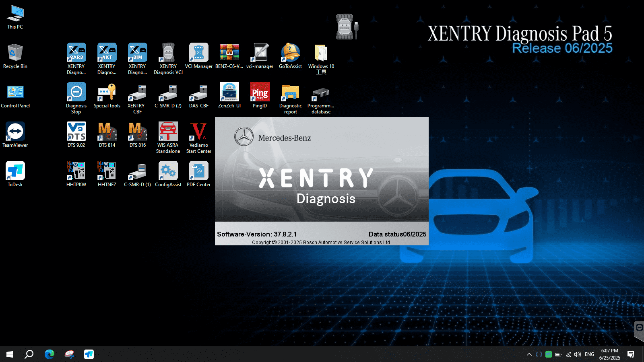Image resolution: width=644 pixels, height=362 pixels.
Task: Launch DAS-CBF shortcut
Action: (199, 96)
